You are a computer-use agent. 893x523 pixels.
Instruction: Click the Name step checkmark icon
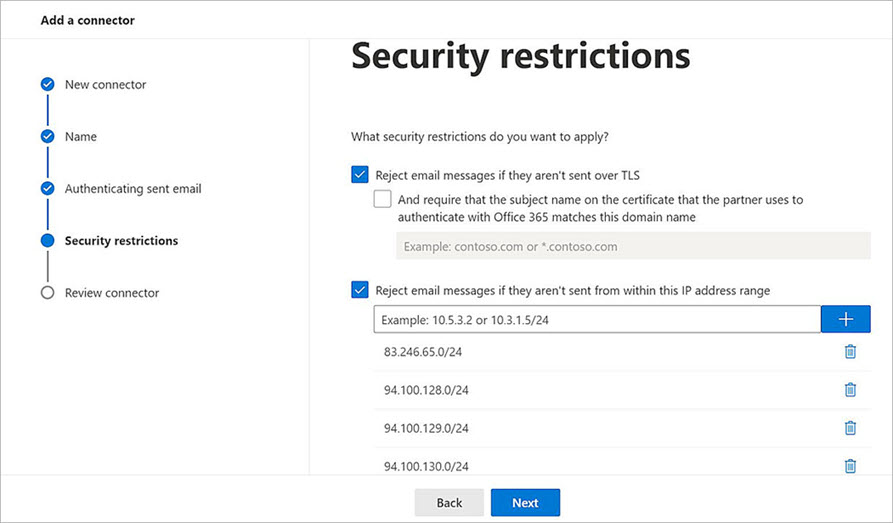pos(47,137)
